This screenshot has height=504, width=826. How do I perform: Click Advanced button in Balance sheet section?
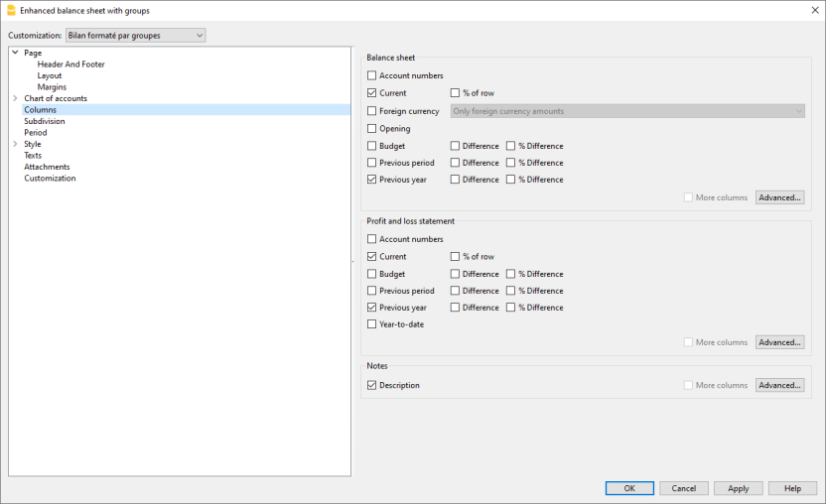click(x=779, y=197)
